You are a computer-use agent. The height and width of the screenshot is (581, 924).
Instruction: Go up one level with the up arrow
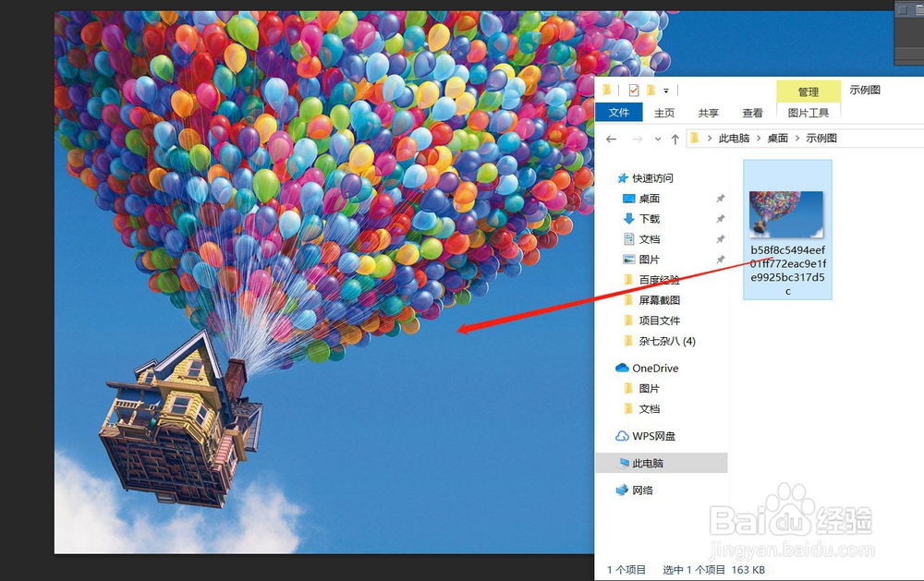[675, 139]
